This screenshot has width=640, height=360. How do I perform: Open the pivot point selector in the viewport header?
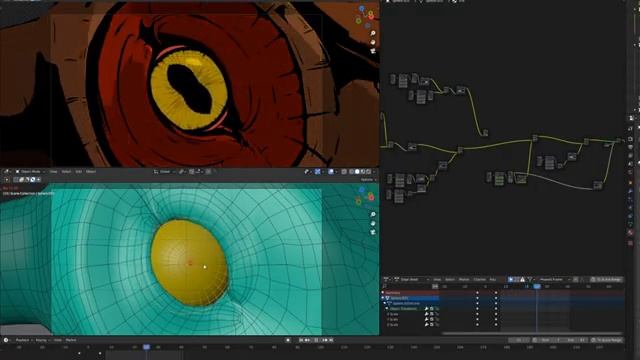pos(182,171)
